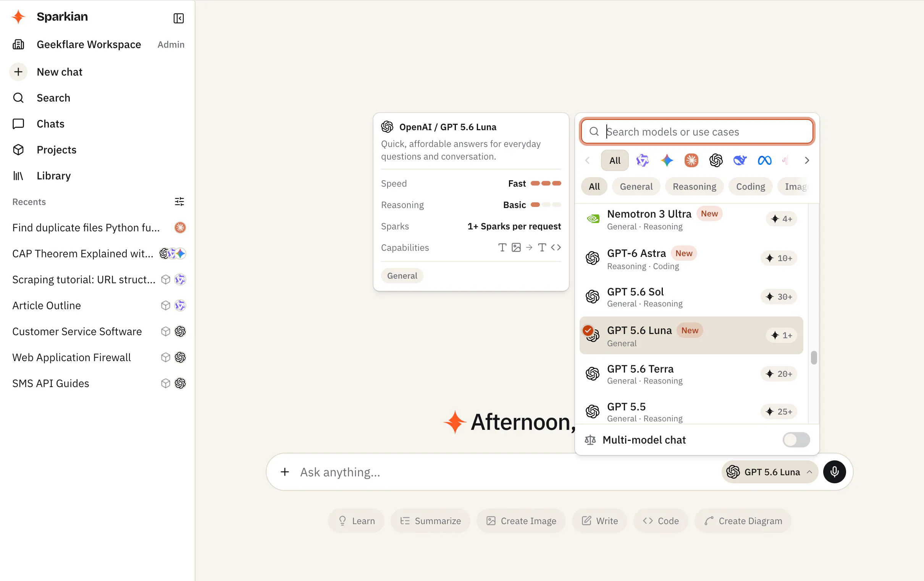Open the Recents filter settings icon
This screenshot has height=581, width=924.
pos(179,202)
